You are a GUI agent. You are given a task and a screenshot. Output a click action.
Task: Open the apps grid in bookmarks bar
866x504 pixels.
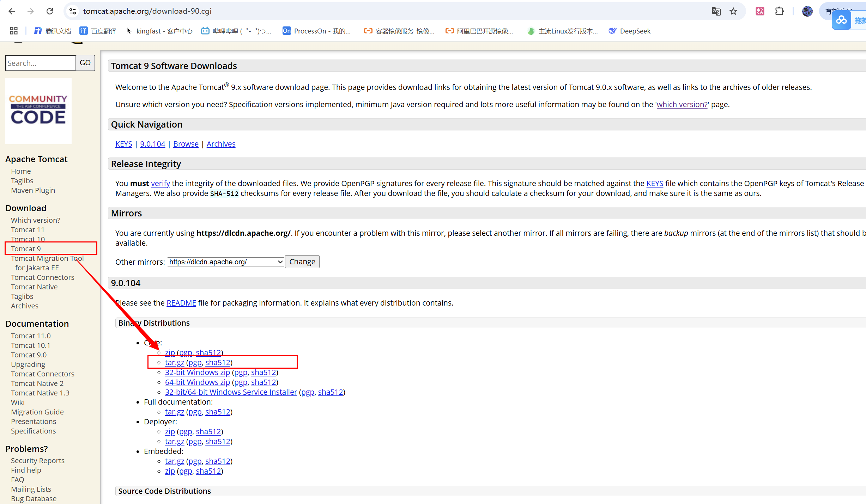14,31
